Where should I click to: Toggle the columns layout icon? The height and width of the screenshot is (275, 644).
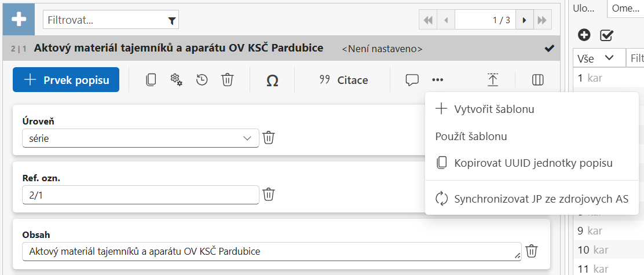coord(537,80)
